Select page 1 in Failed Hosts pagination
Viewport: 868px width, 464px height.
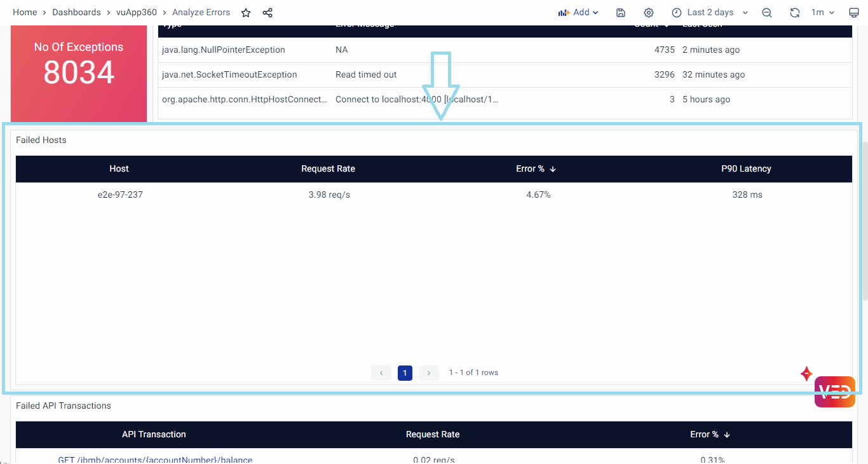[405, 373]
